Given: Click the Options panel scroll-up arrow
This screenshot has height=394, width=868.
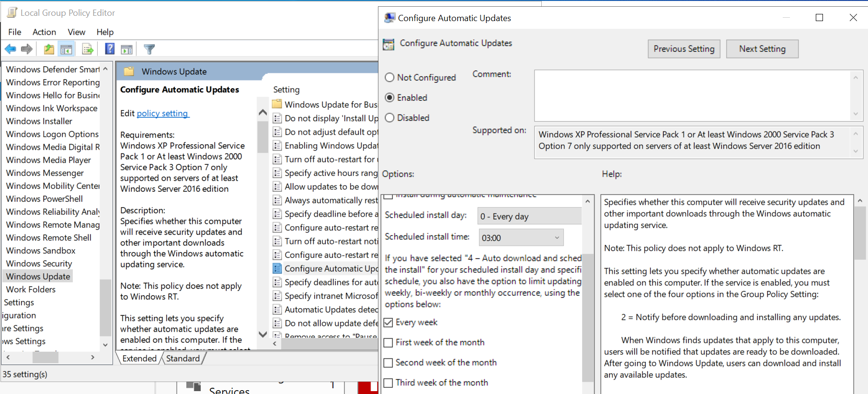Looking at the screenshot, I should 588,201.
